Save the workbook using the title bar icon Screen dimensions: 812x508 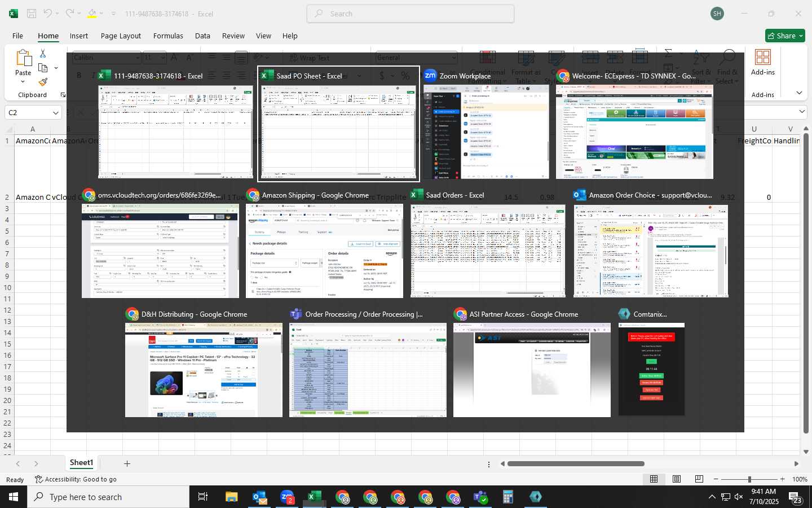pyautogui.click(x=32, y=14)
